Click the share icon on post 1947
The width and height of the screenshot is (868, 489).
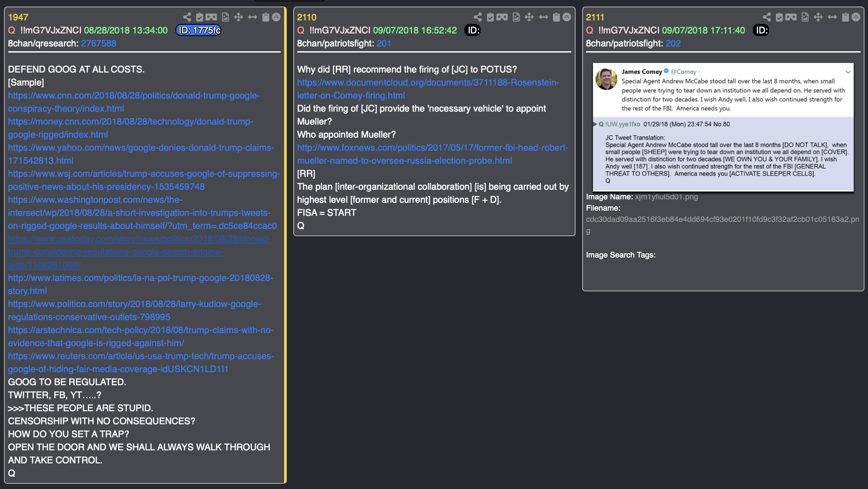[187, 17]
